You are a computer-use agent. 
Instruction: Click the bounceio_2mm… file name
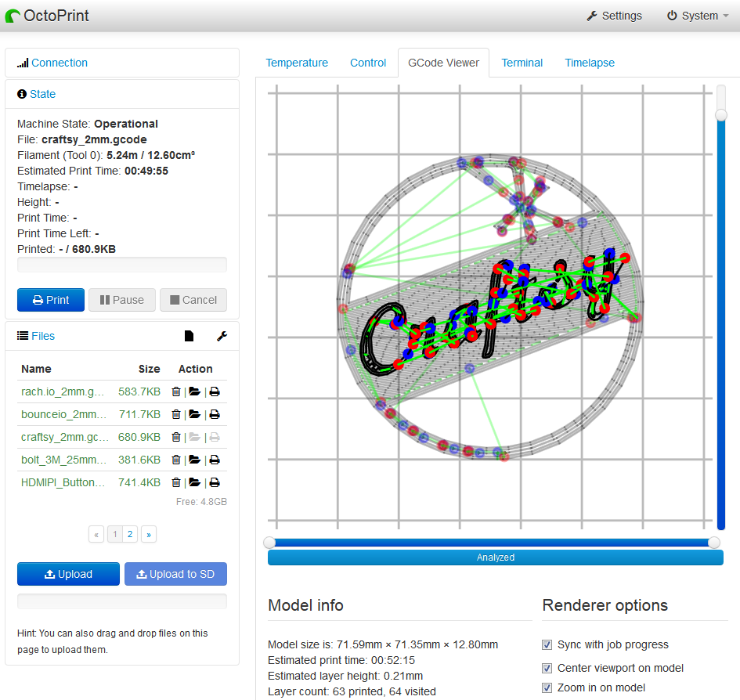63,414
